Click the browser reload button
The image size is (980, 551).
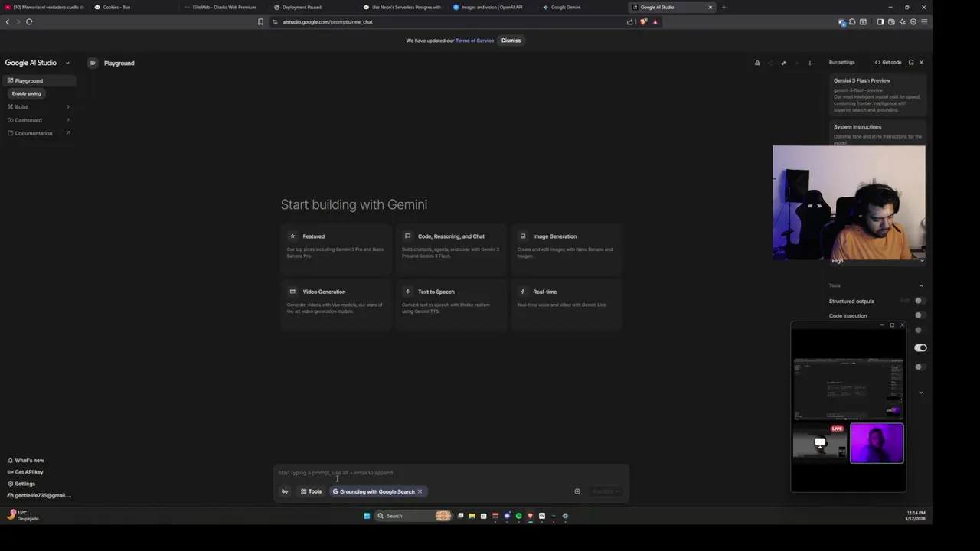coord(29,21)
